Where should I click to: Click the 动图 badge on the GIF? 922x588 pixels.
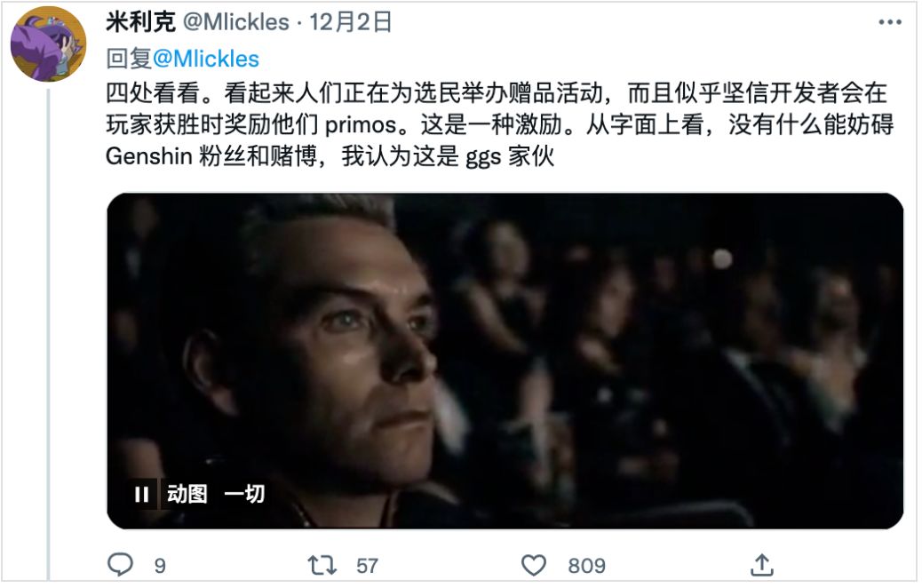[x=187, y=494]
